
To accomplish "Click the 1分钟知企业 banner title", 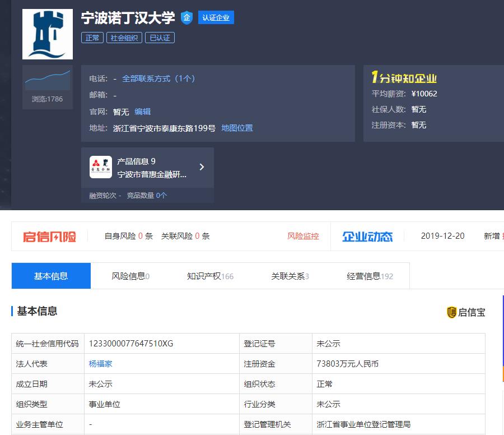I will [404, 78].
